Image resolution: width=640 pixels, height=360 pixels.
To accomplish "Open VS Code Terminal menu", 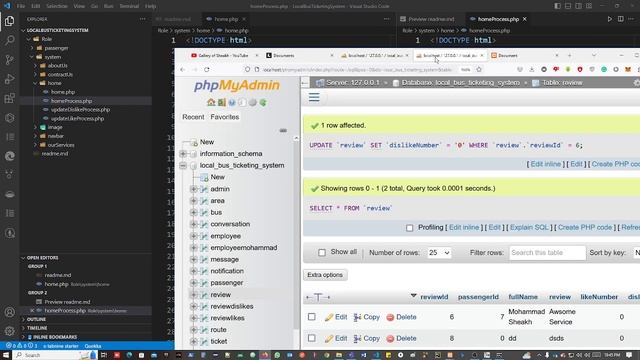I will (x=129, y=6).
